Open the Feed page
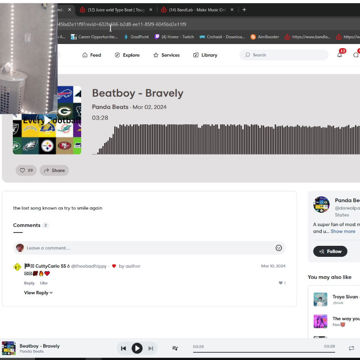360x360 pixels. click(92, 55)
